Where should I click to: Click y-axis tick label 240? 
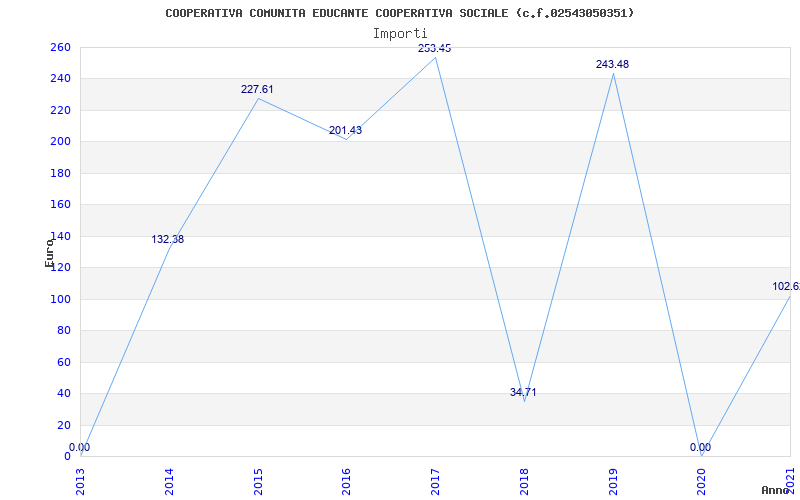[60, 79]
